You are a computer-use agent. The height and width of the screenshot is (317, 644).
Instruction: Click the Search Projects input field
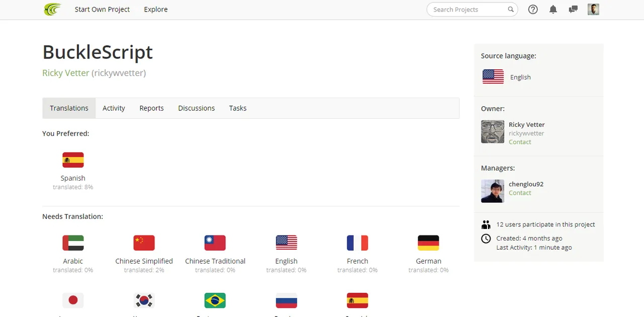tap(468, 10)
